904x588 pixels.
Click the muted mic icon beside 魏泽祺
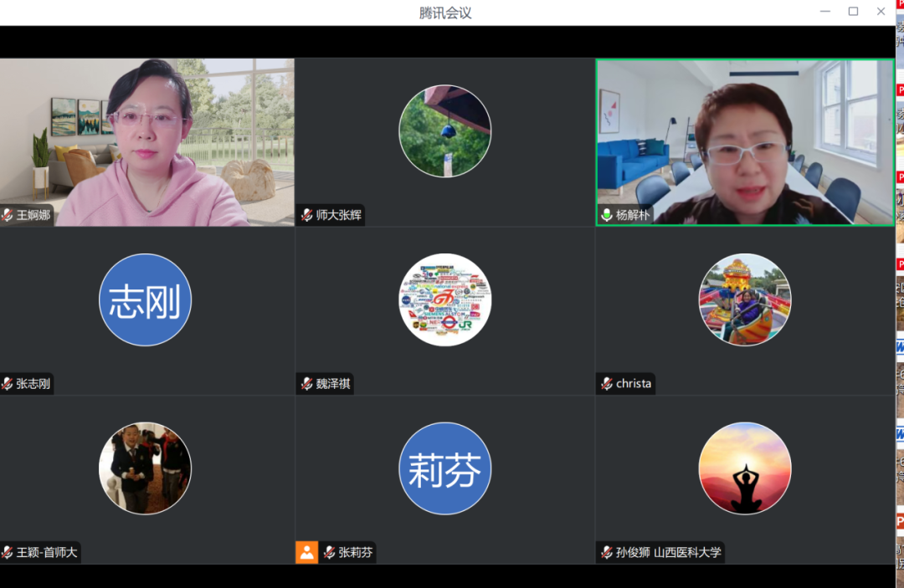(307, 384)
